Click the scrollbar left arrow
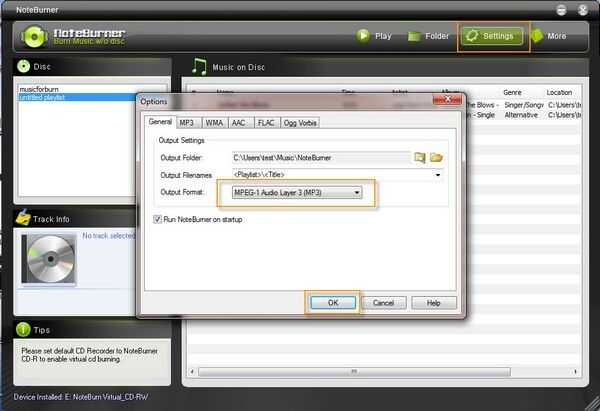The width and height of the screenshot is (600, 411). [x=192, y=372]
